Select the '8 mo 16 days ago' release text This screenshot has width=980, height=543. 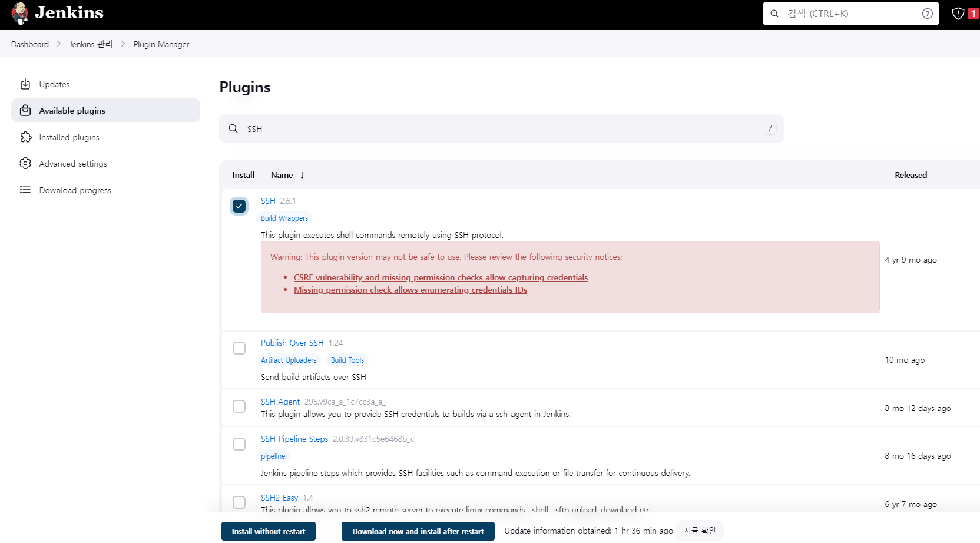(x=918, y=456)
